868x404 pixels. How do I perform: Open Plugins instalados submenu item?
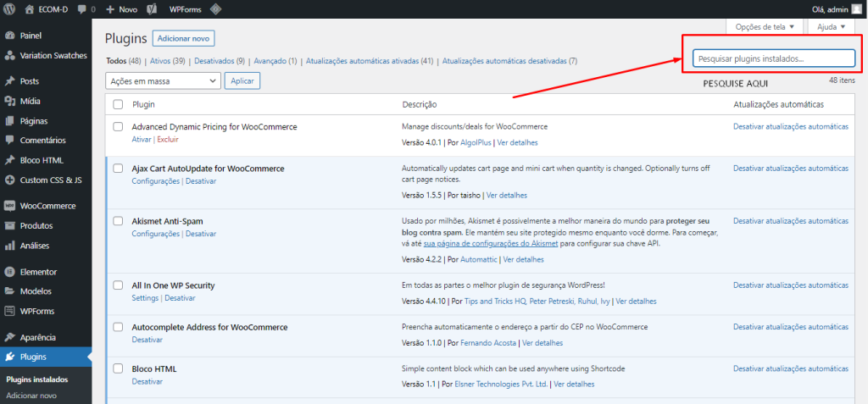click(37, 379)
